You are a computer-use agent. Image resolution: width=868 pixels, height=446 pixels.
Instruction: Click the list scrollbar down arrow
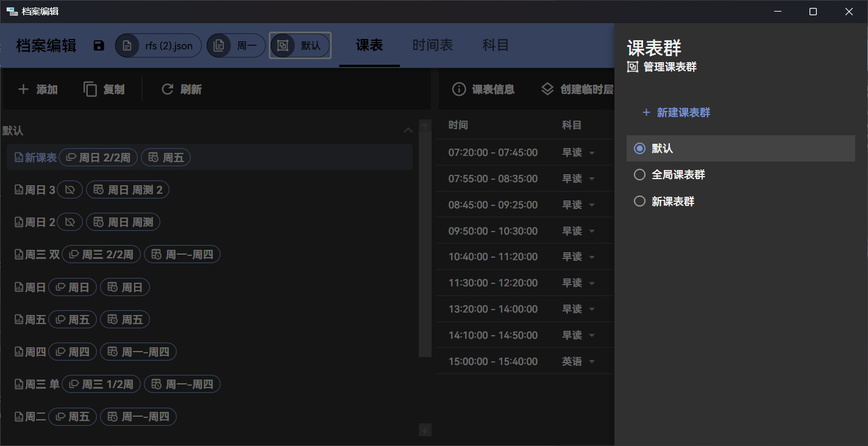pyautogui.click(x=425, y=430)
